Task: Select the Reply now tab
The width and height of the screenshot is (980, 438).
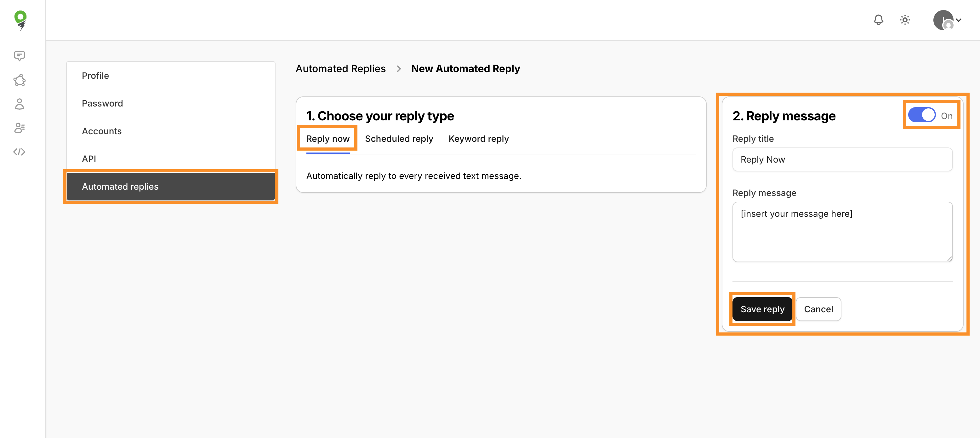Action: click(x=328, y=139)
